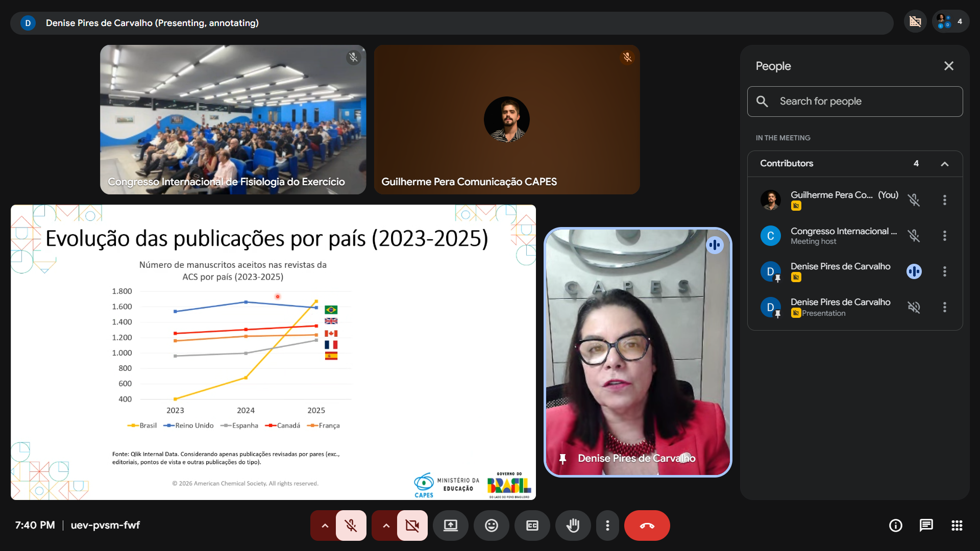Toggle the camera off button
Viewport: 980px width, 551px height.
point(412,525)
